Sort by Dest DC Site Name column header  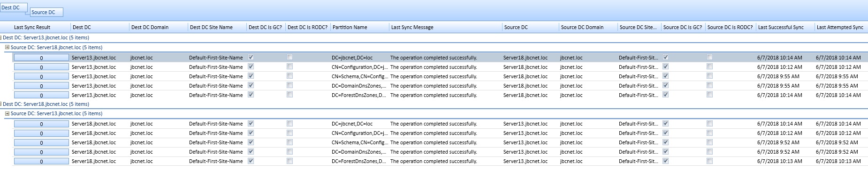tap(217, 27)
